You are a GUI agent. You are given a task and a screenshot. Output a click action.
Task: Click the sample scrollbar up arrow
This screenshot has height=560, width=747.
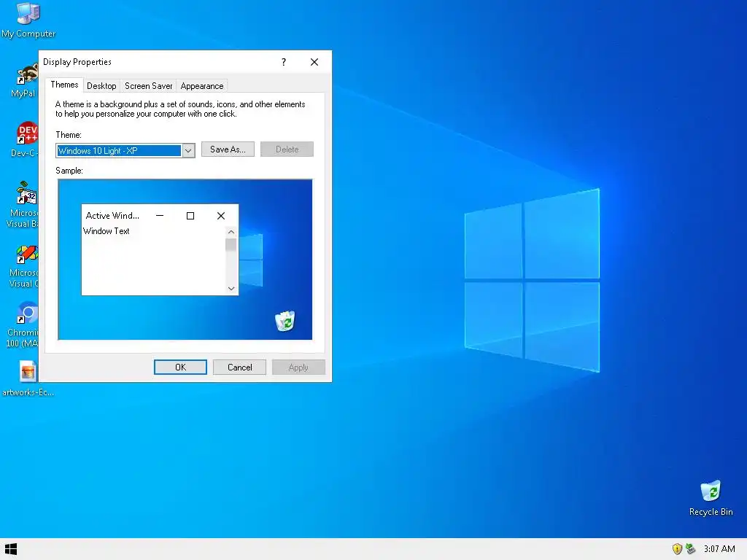coord(231,233)
